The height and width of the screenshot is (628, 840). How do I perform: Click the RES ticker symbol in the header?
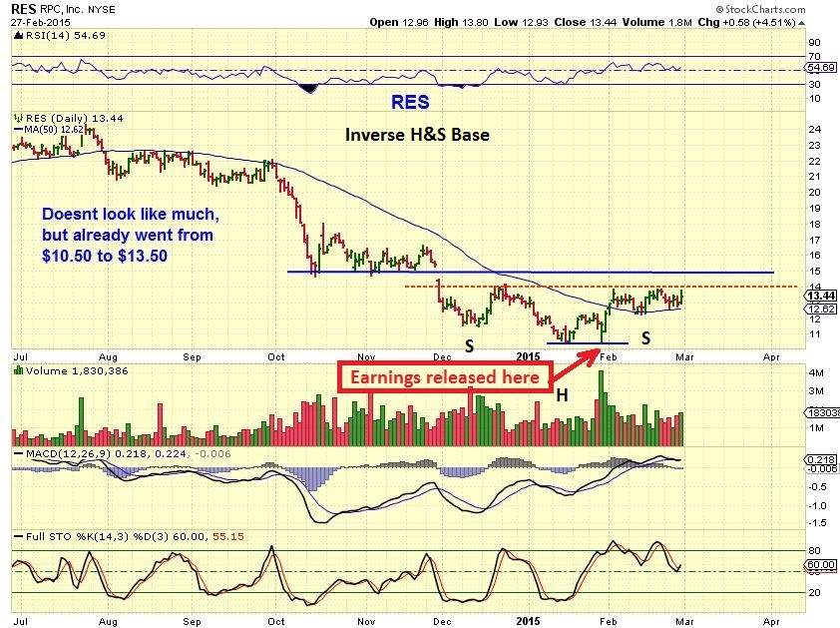[x=24, y=9]
